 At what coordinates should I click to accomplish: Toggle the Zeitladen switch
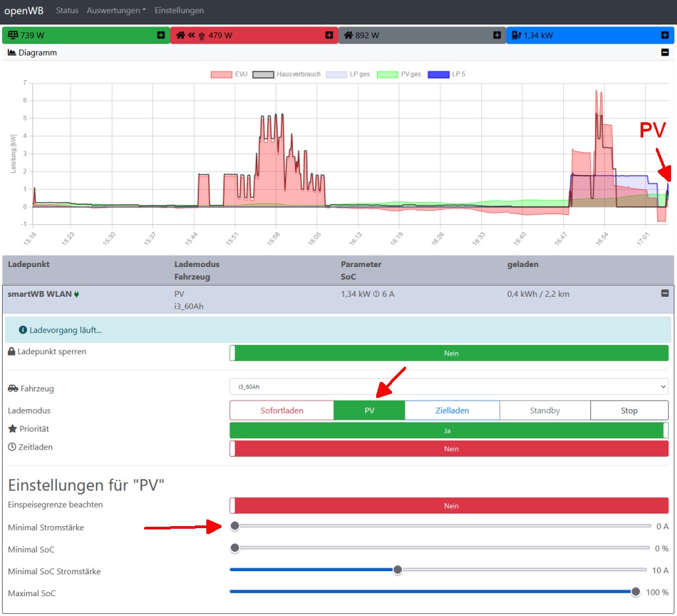coord(449,449)
